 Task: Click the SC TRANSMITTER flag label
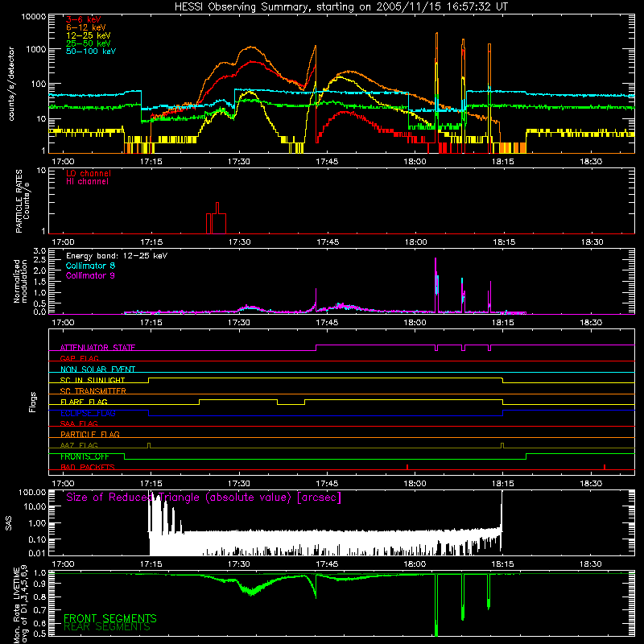93,390
